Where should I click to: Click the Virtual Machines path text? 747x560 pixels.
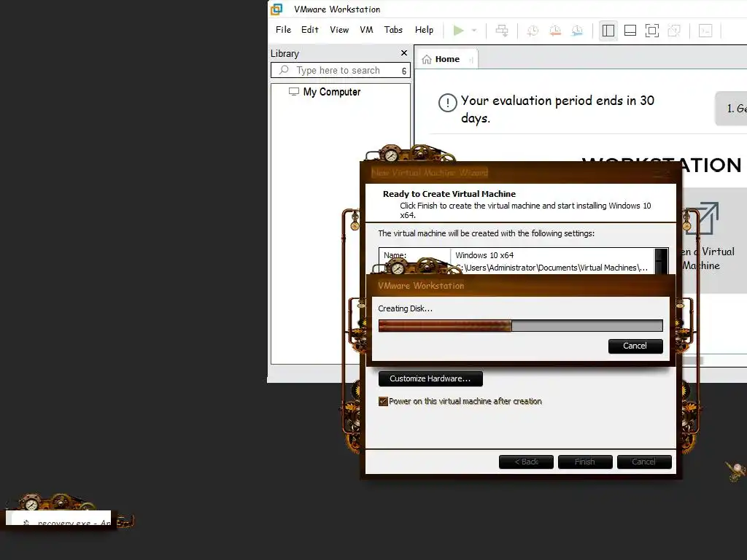pyautogui.click(x=551, y=268)
